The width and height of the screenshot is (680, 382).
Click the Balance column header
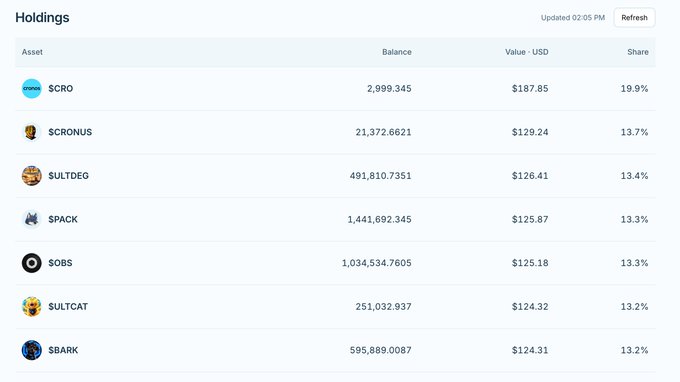point(397,52)
